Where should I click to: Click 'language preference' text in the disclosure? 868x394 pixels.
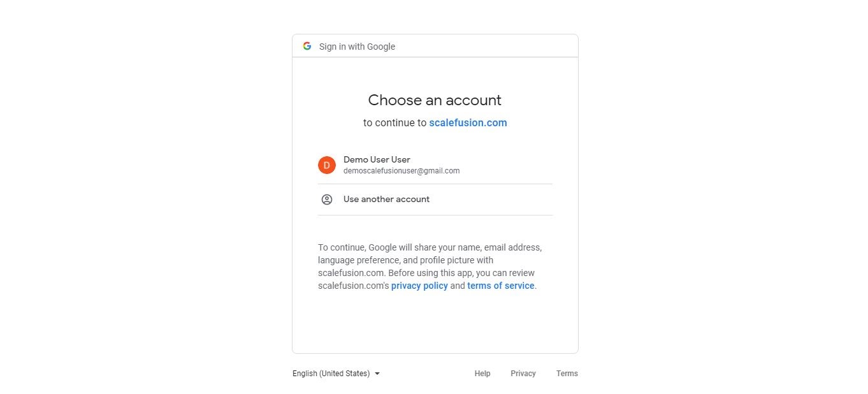click(359, 260)
